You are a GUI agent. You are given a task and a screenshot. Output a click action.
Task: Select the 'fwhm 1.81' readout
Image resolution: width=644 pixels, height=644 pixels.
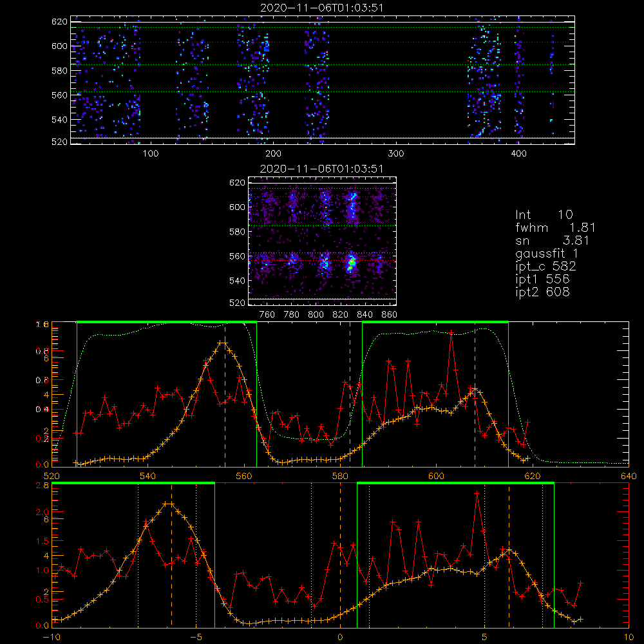pyautogui.click(x=555, y=227)
